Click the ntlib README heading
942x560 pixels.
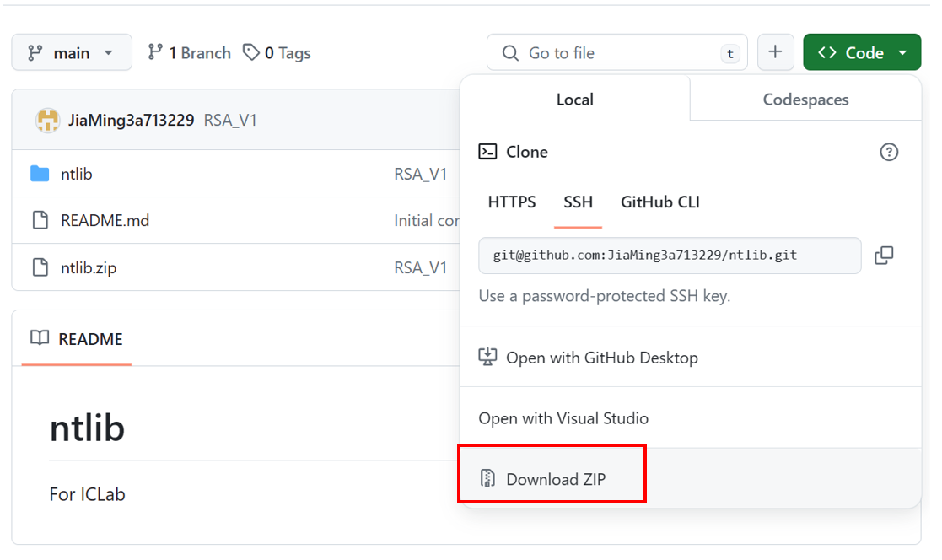point(87,428)
